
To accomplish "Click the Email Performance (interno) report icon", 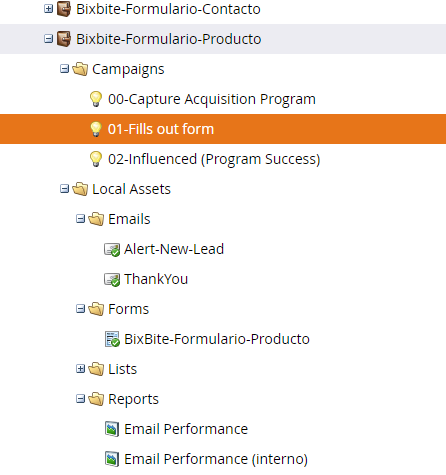I will click(x=112, y=459).
